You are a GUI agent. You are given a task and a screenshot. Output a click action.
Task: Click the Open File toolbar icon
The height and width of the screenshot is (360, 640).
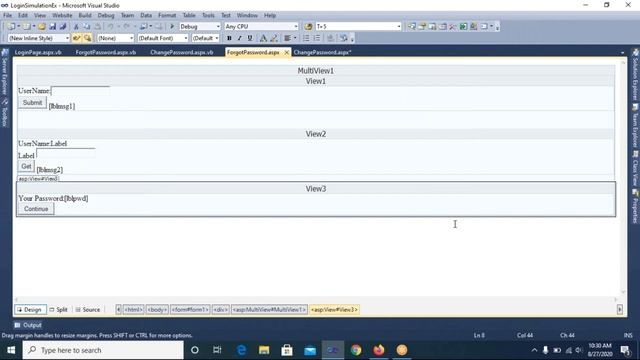[42, 27]
